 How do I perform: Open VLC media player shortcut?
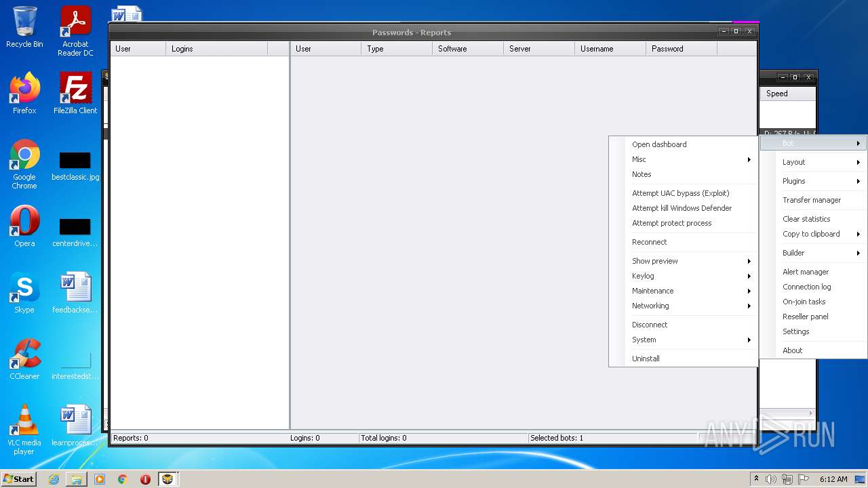pyautogui.click(x=24, y=430)
